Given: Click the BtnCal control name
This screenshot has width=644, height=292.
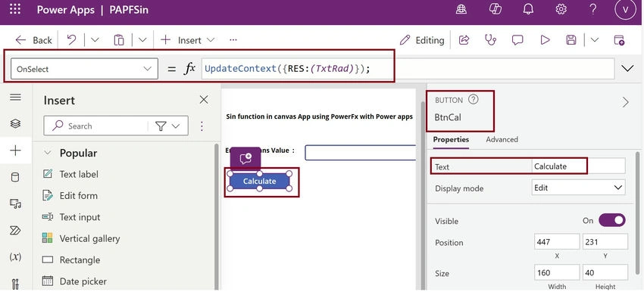Looking at the screenshot, I should coord(448,117).
